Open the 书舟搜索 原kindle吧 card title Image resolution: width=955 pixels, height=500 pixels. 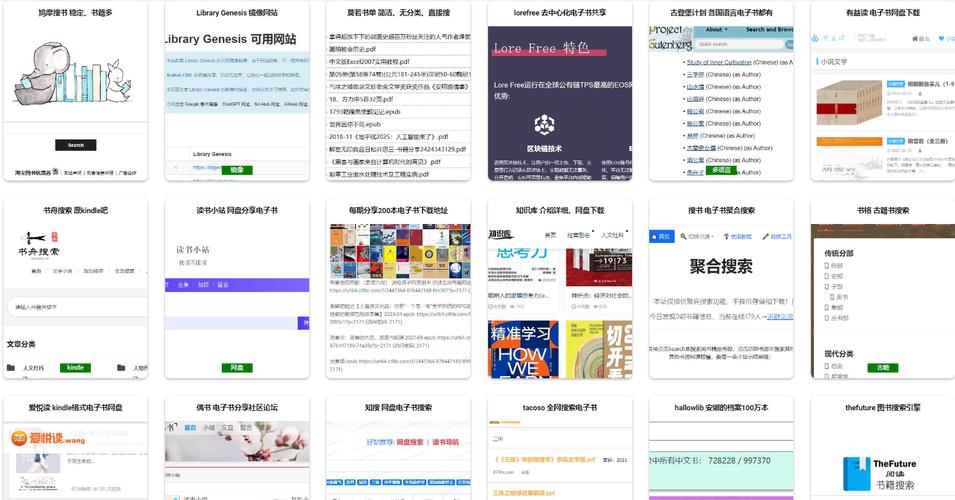point(76,210)
